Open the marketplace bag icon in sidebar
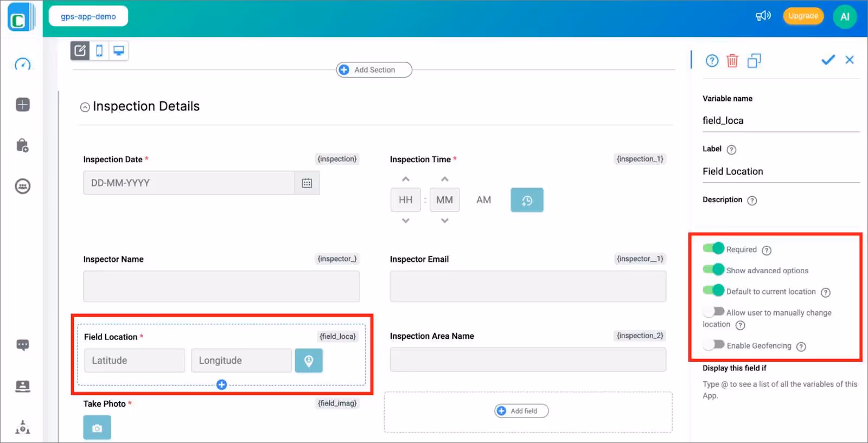Image resolution: width=868 pixels, height=443 pixels. (x=22, y=145)
